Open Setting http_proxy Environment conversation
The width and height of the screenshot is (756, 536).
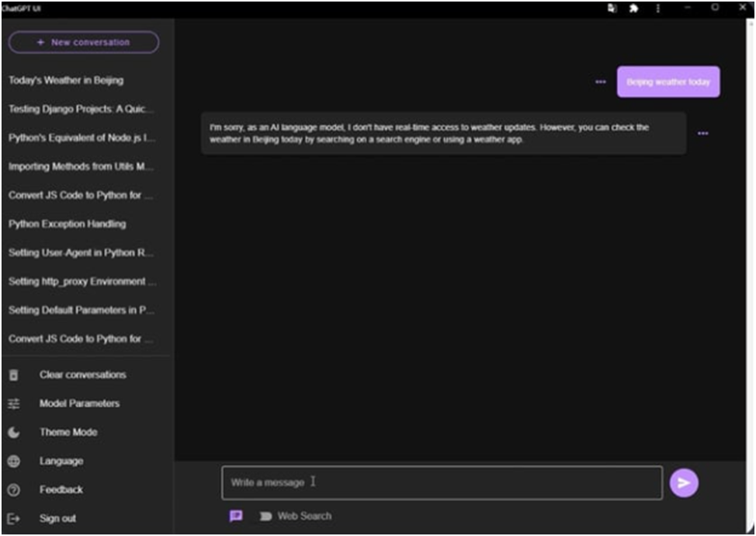click(x=81, y=281)
